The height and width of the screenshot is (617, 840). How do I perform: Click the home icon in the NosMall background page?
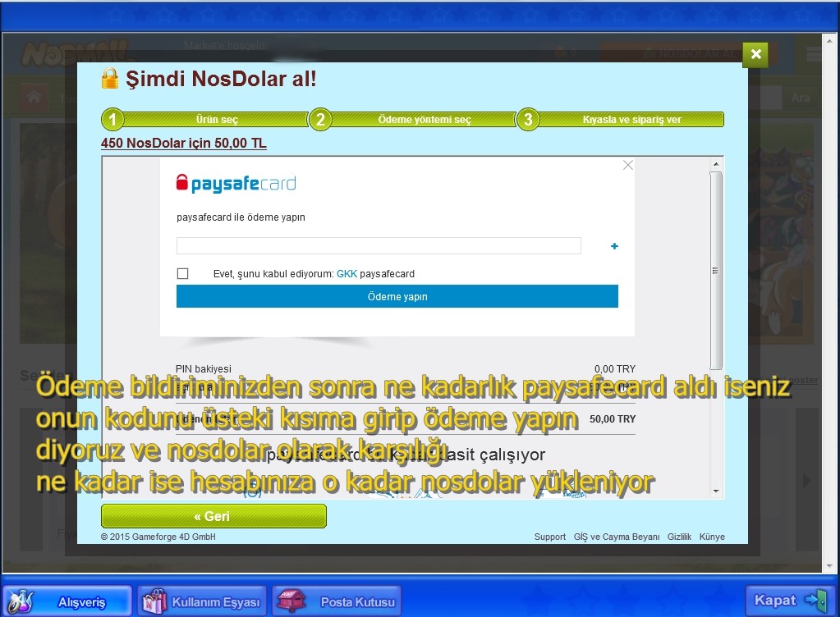[34, 97]
